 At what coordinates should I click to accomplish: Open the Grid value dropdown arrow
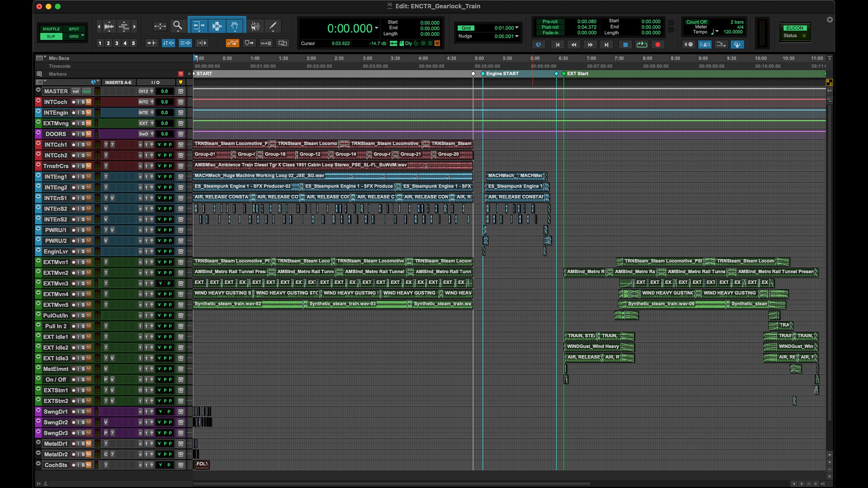[x=517, y=28]
